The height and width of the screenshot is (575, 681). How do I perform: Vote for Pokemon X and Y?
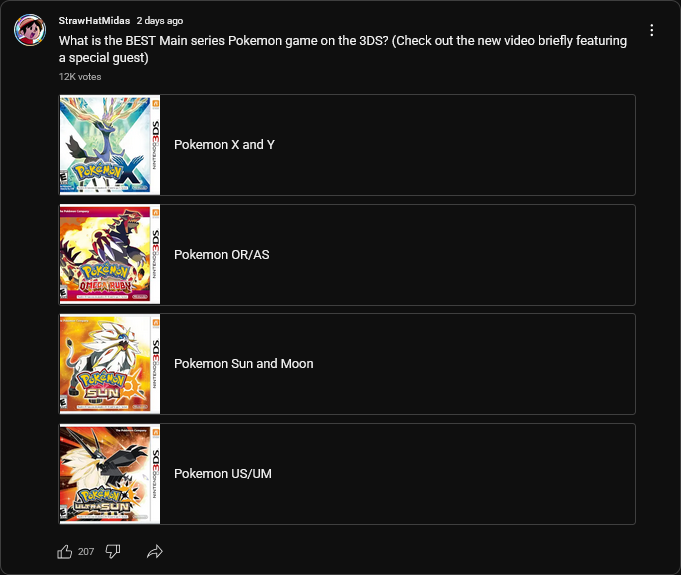[347, 145]
